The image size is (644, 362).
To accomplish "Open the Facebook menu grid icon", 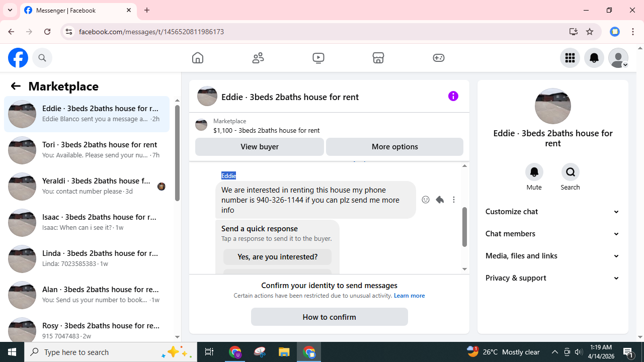I will pos(570,58).
